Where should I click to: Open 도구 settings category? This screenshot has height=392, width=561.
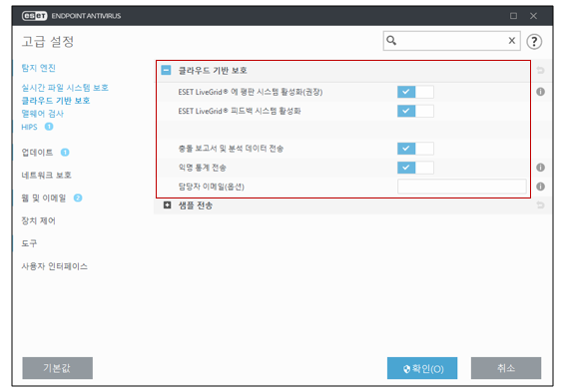coord(29,243)
